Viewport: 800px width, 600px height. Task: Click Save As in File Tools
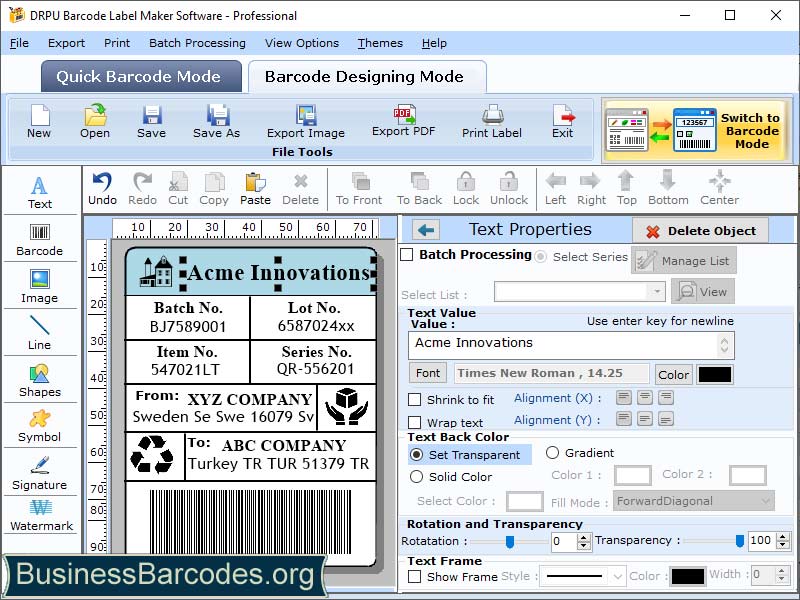[x=216, y=121]
